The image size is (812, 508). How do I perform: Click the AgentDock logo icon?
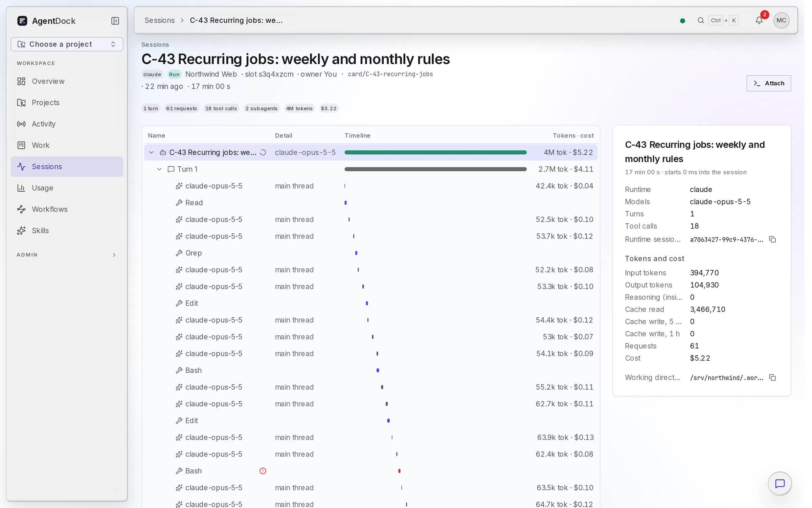point(22,21)
